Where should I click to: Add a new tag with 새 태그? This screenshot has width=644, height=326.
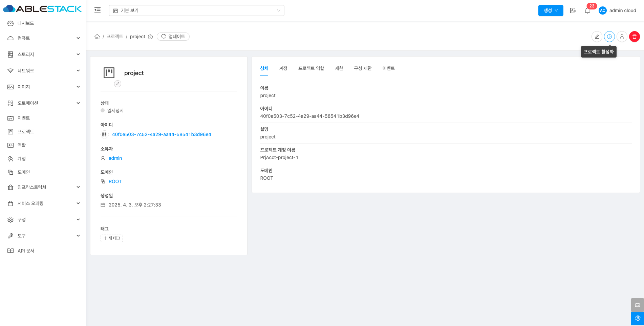(112, 238)
